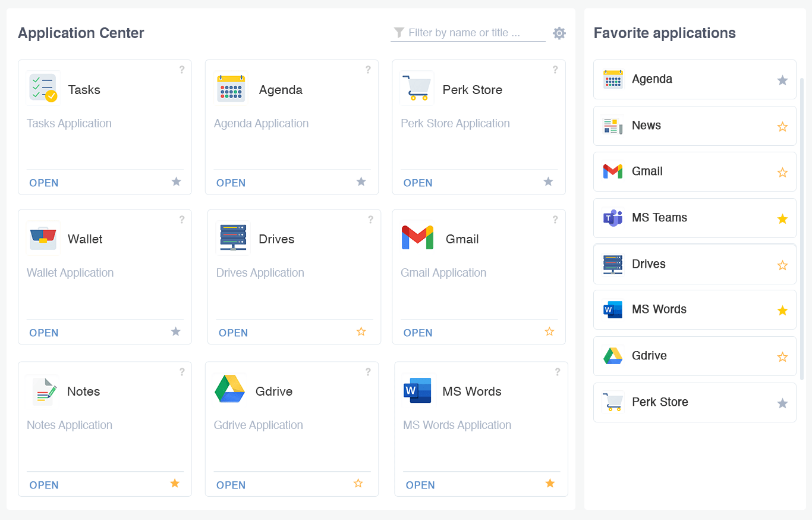Screen dimensions: 812x520
Task: Show help for the Notes card
Action: point(182,372)
